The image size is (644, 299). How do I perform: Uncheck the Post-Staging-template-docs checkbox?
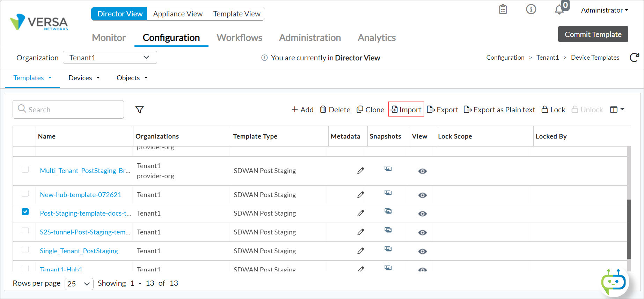pos(25,212)
